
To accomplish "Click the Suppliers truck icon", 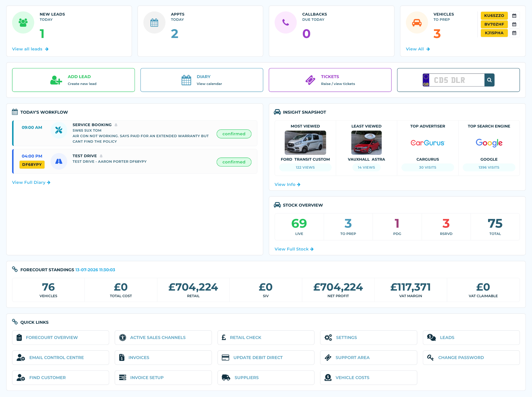I will click(226, 378).
